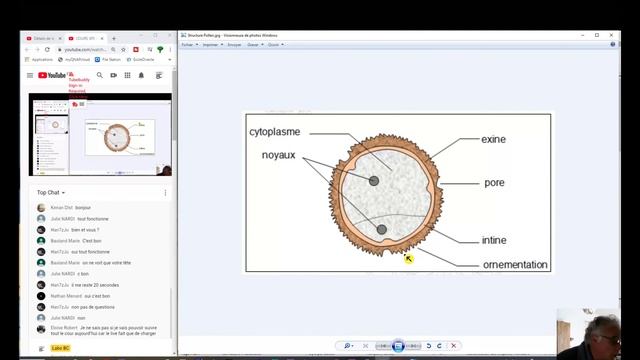Click the red extension icon in Chrome toolbar
This screenshot has width=640, height=360.
(x=136, y=49)
